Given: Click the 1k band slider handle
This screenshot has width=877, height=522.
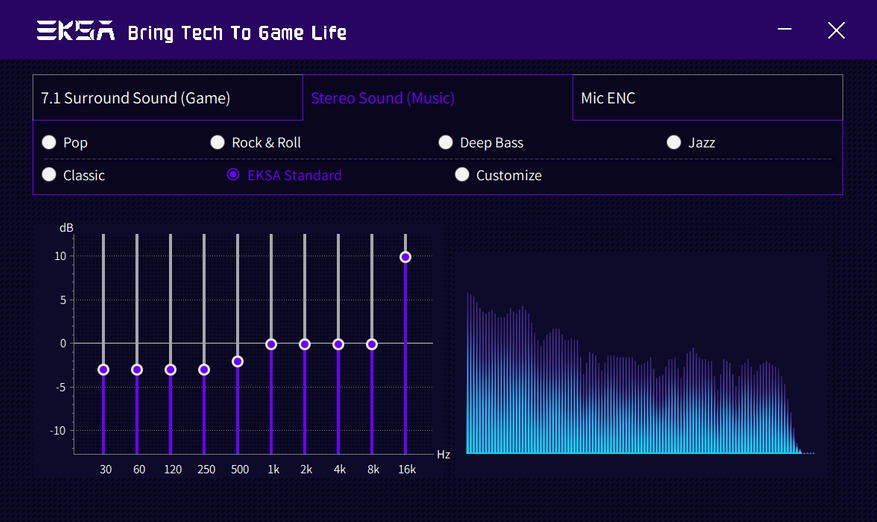Looking at the screenshot, I should click(x=271, y=344).
